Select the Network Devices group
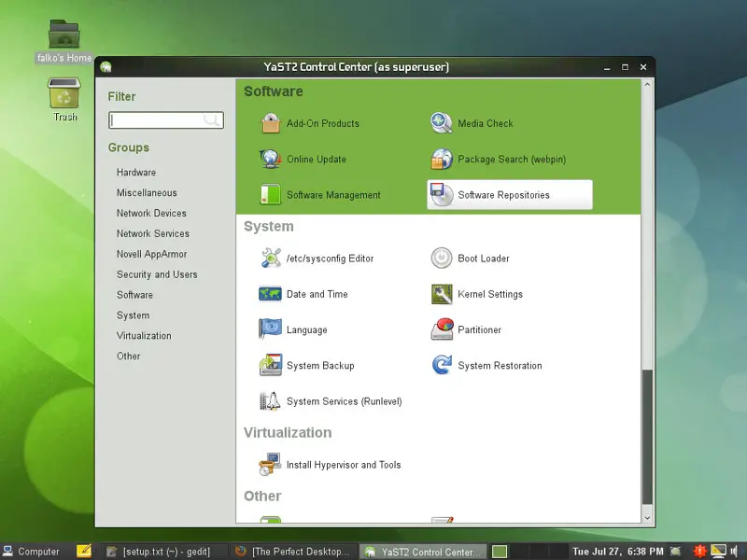Viewport: 747px width, 560px height. tap(151, 214)
